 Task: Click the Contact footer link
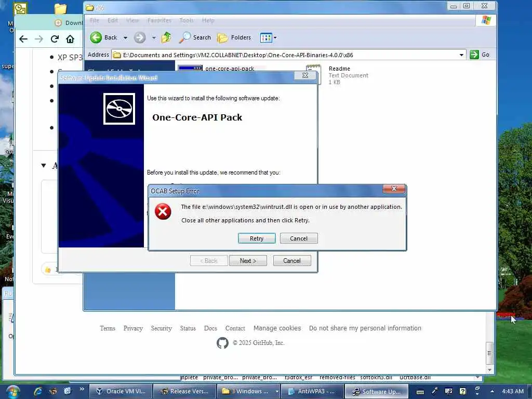tap(235, 328)
